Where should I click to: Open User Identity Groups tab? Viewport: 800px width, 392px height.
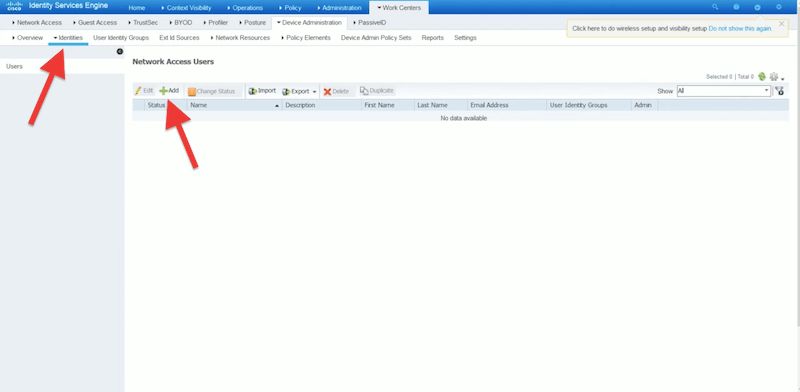[121, 38]
